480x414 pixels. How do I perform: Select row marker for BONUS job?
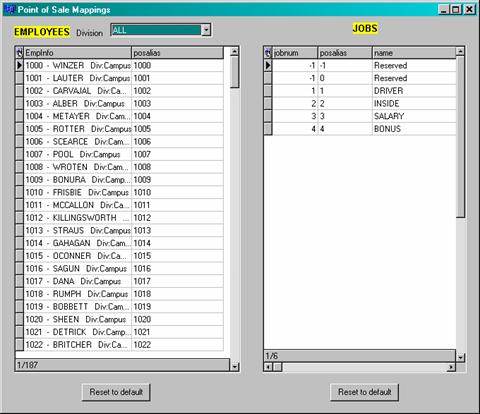pos(268,129)
